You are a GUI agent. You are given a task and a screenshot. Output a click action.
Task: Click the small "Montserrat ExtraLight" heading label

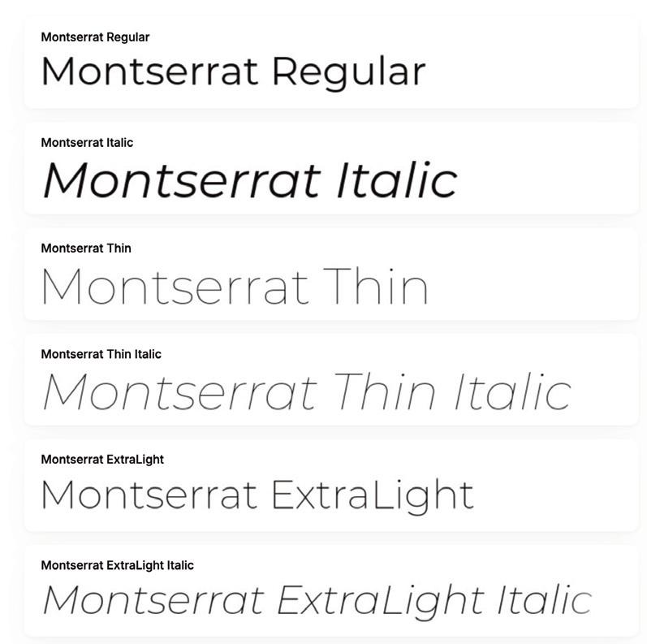pos(102,460)
